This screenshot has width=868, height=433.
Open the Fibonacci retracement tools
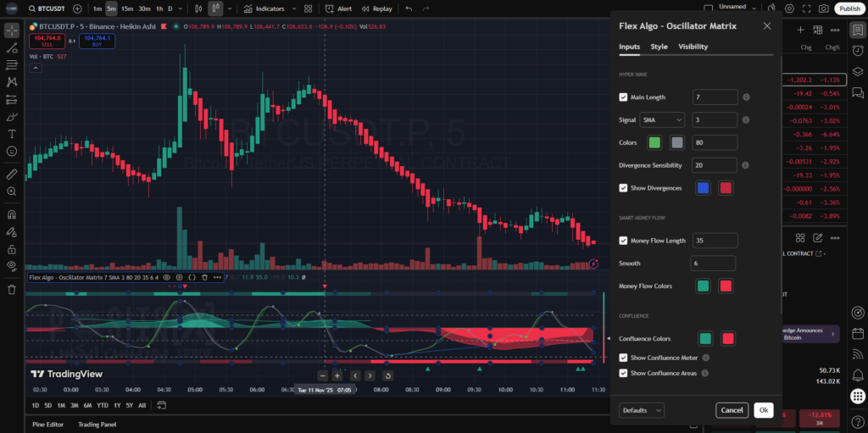12,65
